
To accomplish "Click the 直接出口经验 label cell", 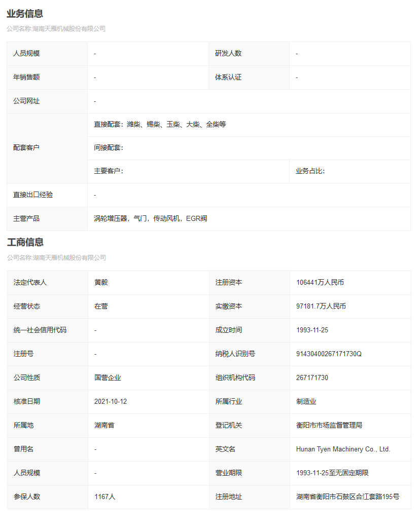I will [47, 195].
